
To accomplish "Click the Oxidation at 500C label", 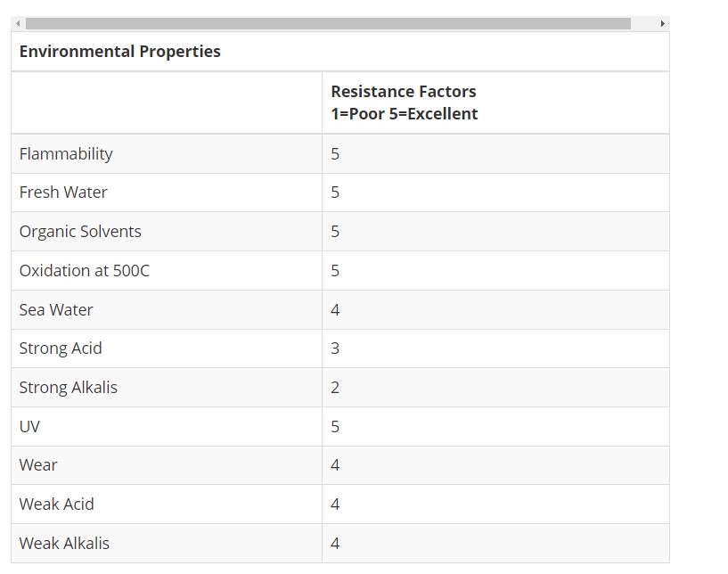I will (85, 271).
